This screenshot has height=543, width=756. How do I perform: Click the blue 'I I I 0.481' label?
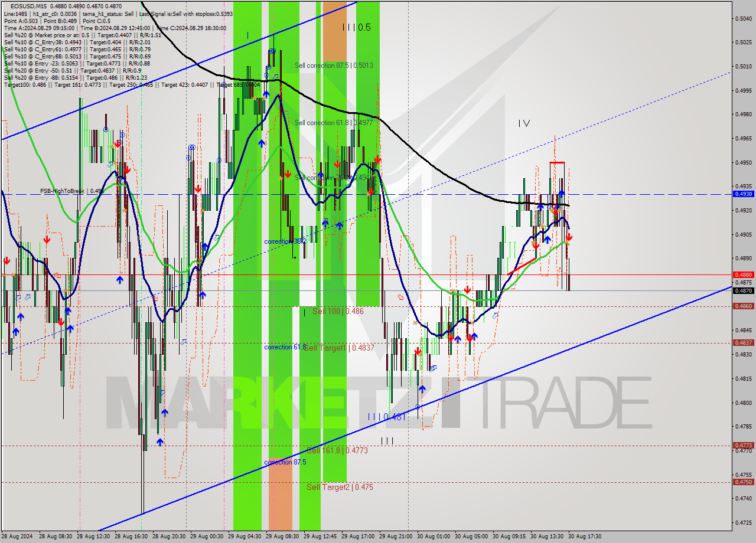tap(386, 417)
